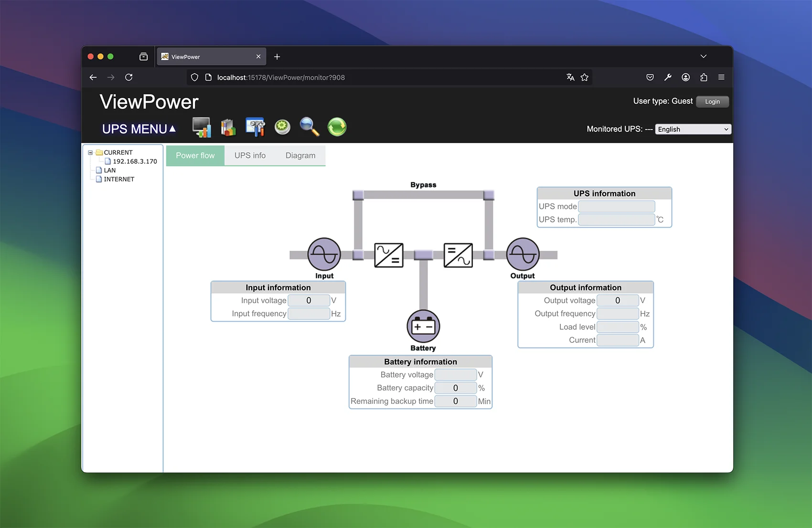812x528 pixels.
Task: Switch to the UPS info tab
Action: pyautogui.click(x=250, y=156)
